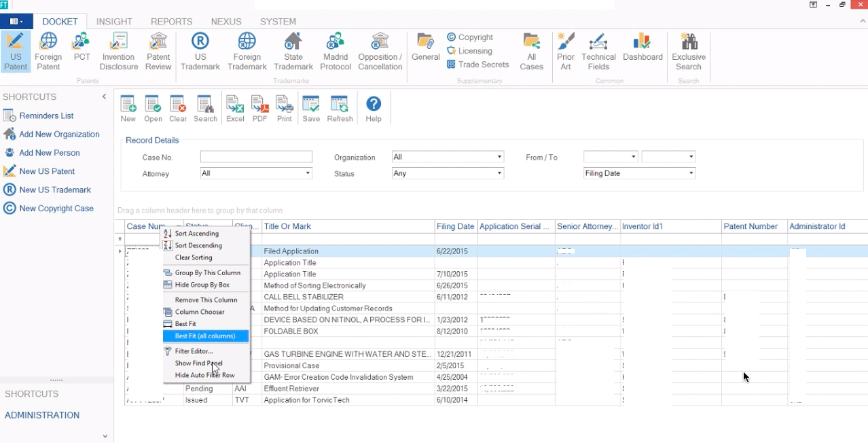
Task: Switch to the REPORTS ribbon tab
Action: coord(171,22)
